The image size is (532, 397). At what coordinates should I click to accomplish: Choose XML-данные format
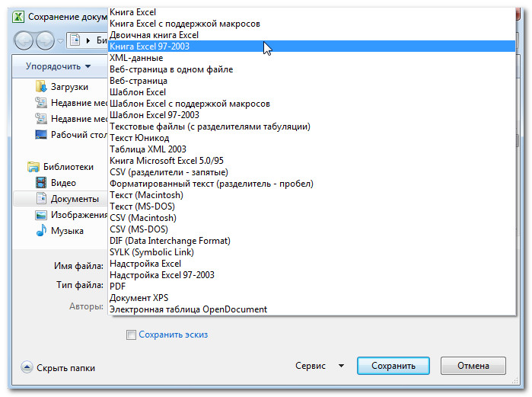click(312, 58)
